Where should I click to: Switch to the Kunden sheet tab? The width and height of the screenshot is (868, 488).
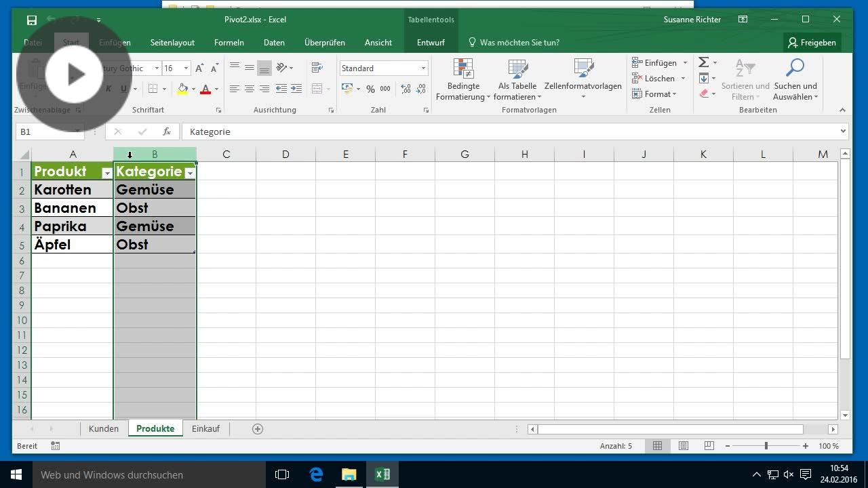tap(103, 428)
